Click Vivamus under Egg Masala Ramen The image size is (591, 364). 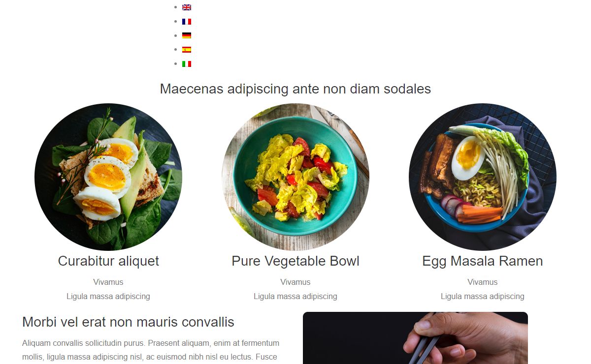coord(483,282)
